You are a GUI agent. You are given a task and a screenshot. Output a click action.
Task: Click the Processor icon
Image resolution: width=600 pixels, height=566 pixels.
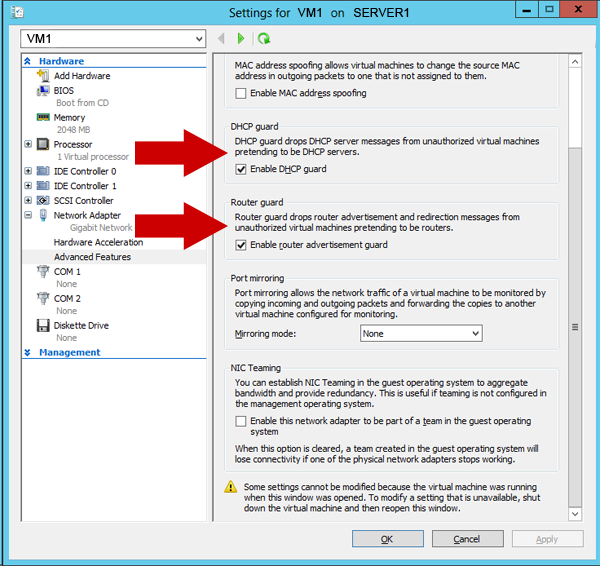(43, 144)
